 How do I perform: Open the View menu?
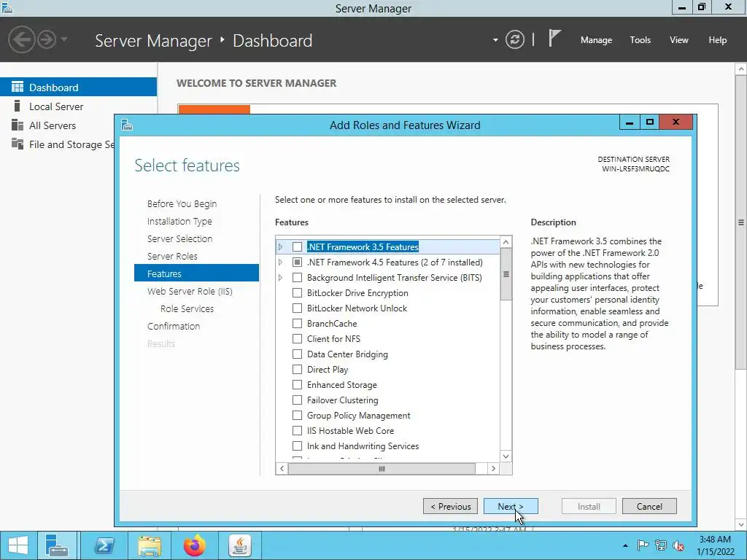[x=678, y=40]
